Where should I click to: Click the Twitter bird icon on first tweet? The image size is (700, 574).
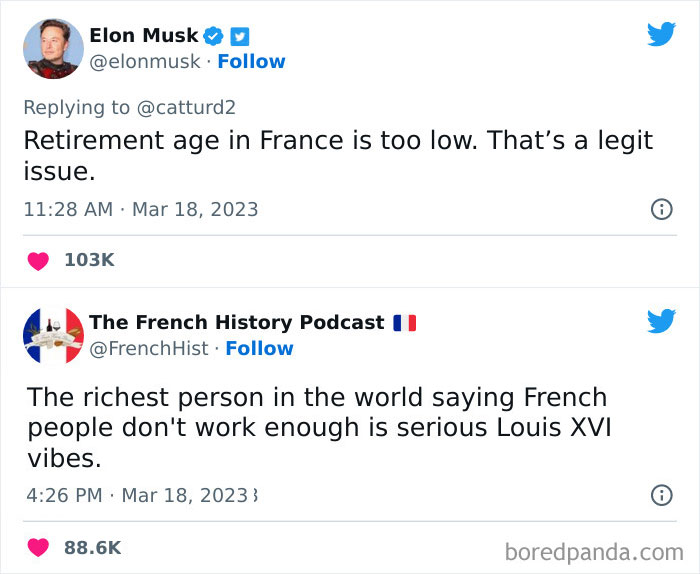pyautogui.click(x=661, y=34)
